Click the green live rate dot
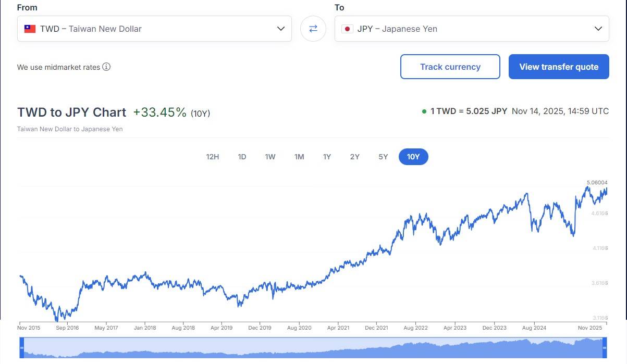 (x=424, y=111)
